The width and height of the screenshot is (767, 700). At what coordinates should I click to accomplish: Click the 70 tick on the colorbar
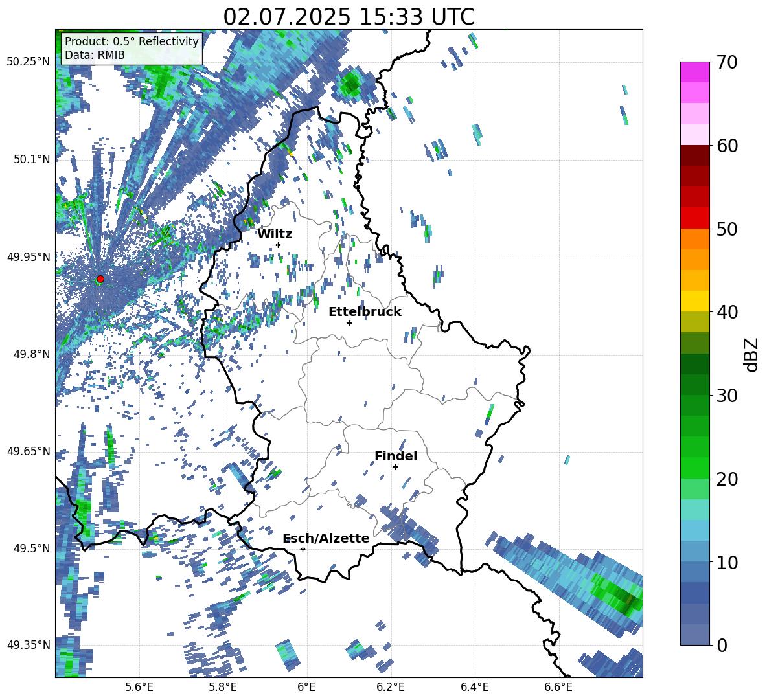click(727, 62)
